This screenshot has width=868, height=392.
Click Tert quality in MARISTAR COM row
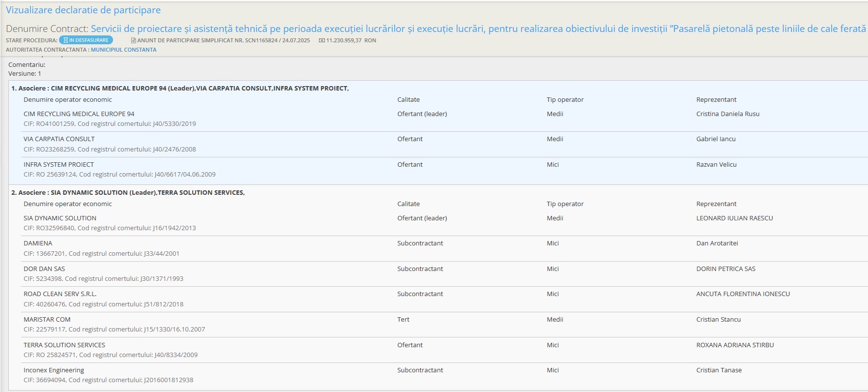(x=404, y=319)
